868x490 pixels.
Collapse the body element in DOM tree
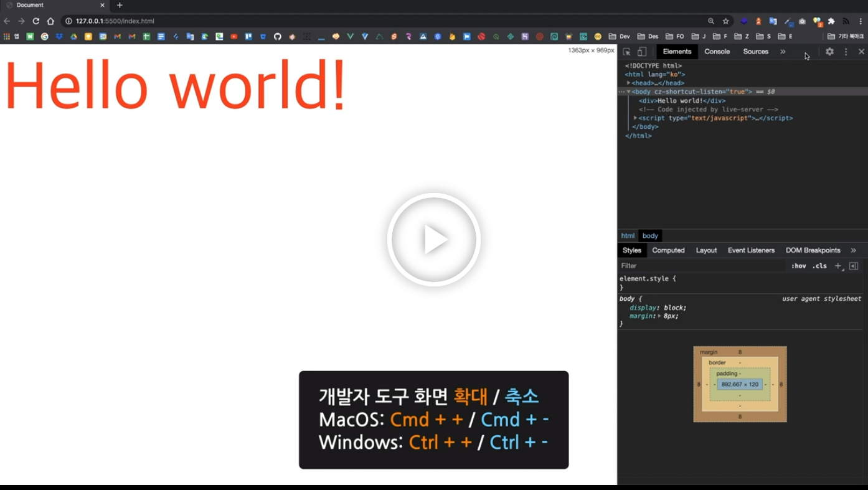628,92
